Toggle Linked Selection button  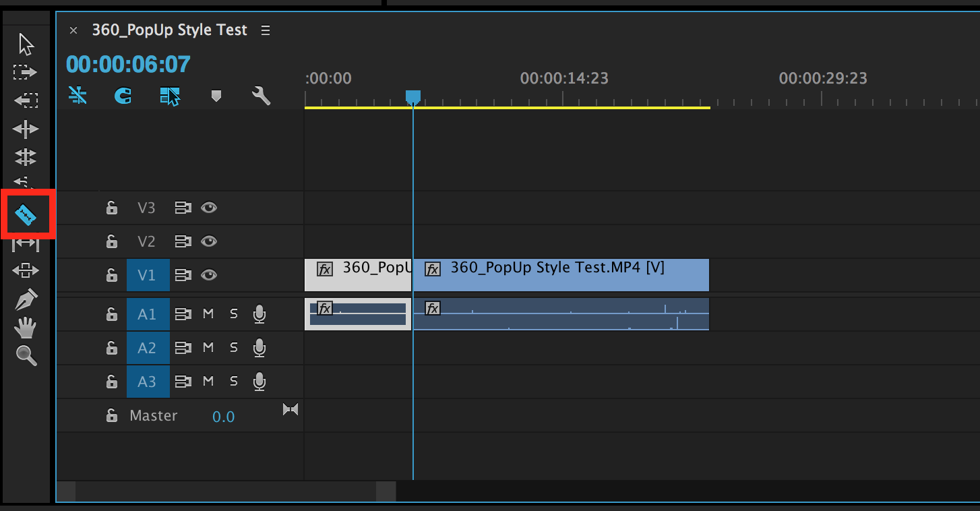click(x=171, y=96)
